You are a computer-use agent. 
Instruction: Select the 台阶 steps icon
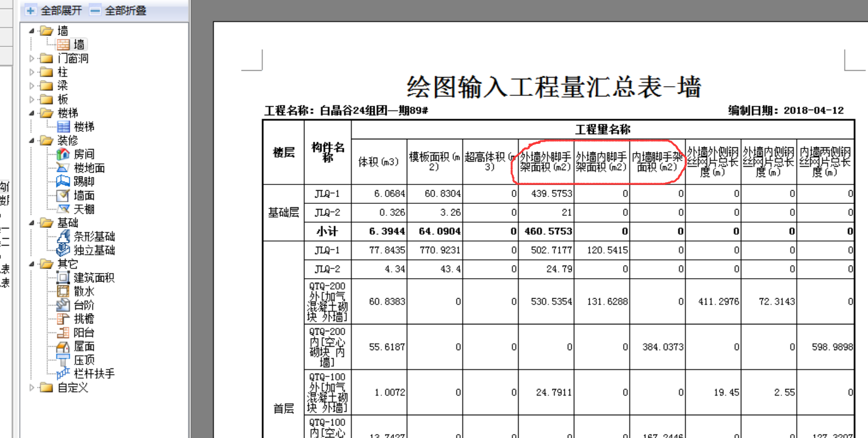coord(63,305)
